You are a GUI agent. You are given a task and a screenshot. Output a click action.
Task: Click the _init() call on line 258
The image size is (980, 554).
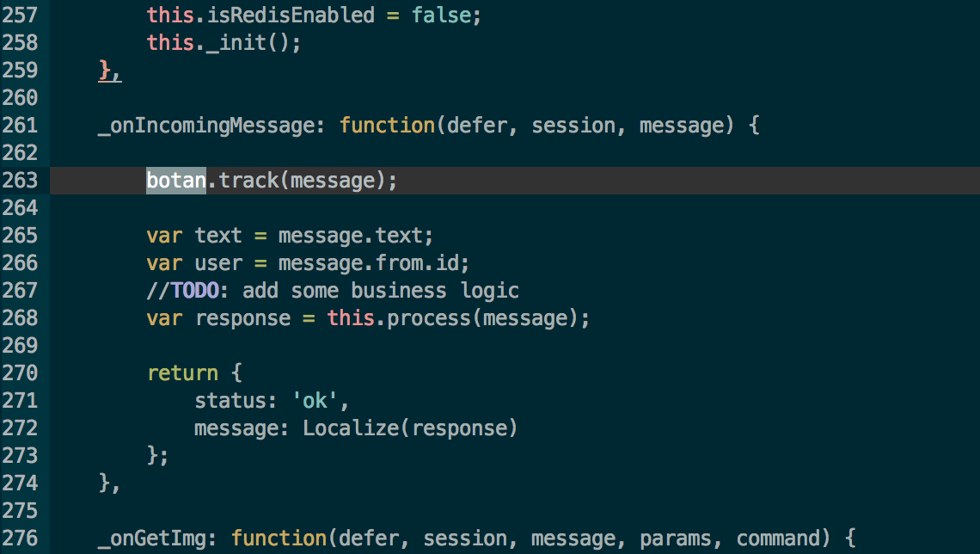248,43
